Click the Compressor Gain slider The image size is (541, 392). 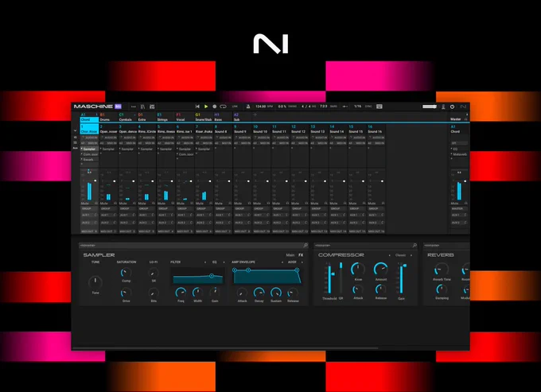[x=402, y=278]
